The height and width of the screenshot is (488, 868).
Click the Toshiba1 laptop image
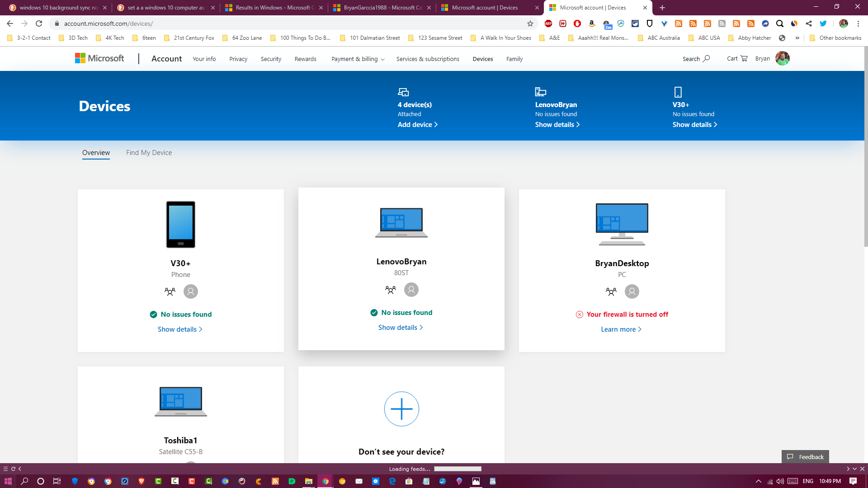[181, 401]
